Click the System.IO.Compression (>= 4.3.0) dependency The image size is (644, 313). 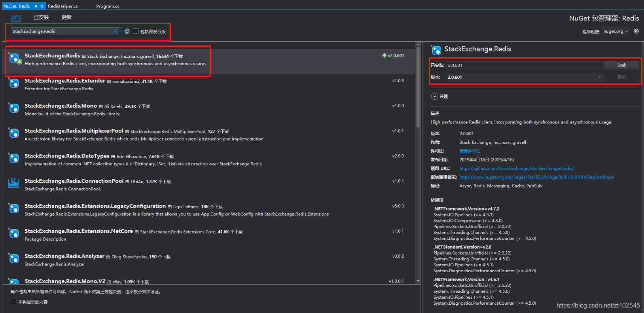[x=468, y=220]
